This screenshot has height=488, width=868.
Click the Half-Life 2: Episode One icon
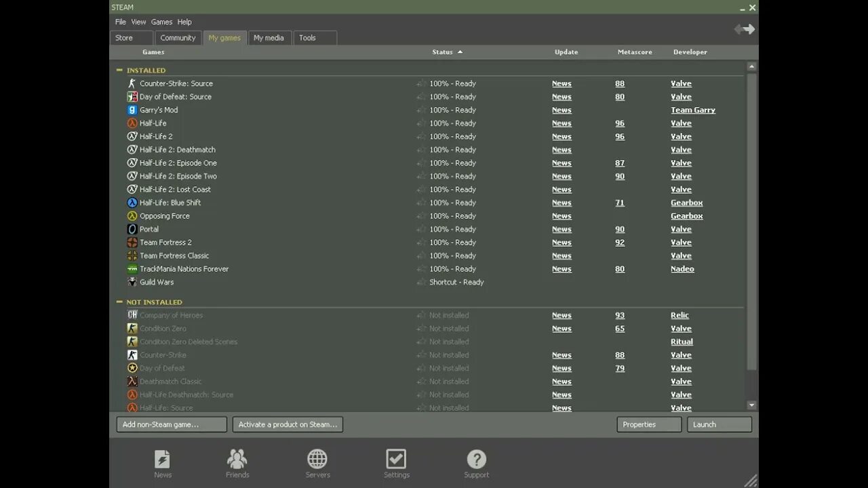(x=132, y=163)
